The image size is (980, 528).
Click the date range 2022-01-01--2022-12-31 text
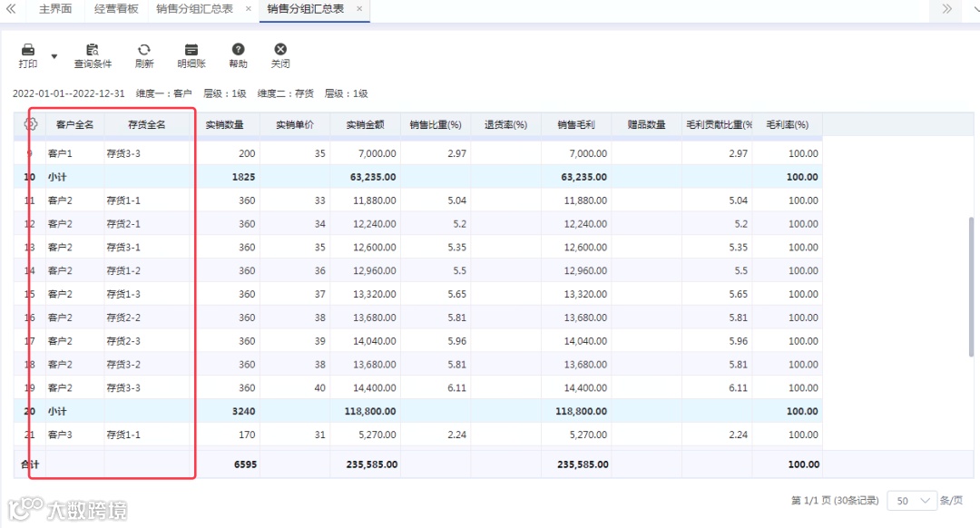69,93
